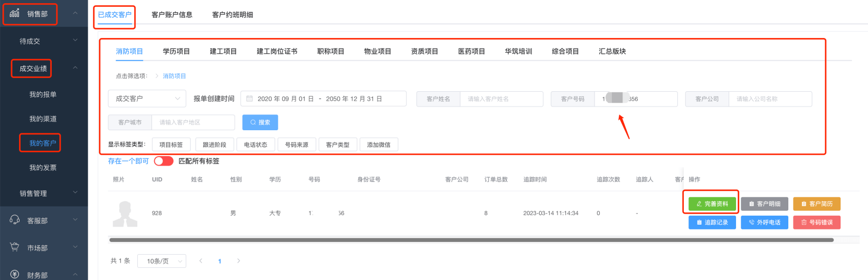The width and height of the screenshot is (868, 280).
Task: Click the horizontal table scrollbar
Action: [470, 240]
